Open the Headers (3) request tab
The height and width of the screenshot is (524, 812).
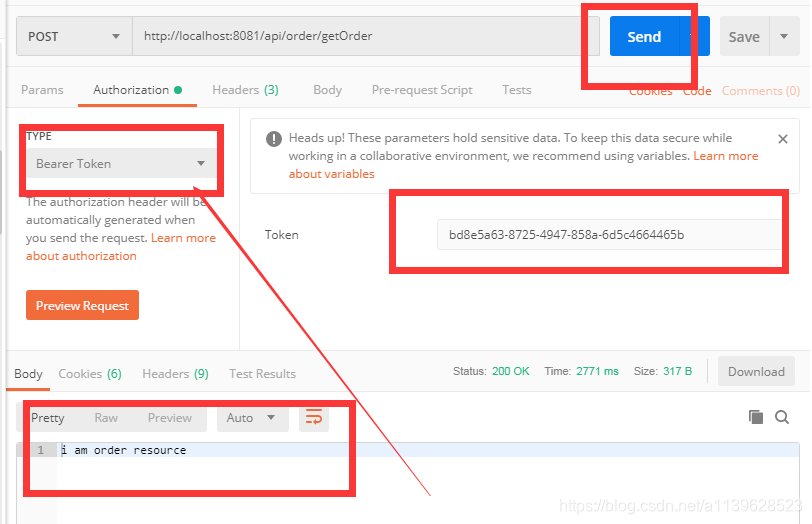pos(245,90)
